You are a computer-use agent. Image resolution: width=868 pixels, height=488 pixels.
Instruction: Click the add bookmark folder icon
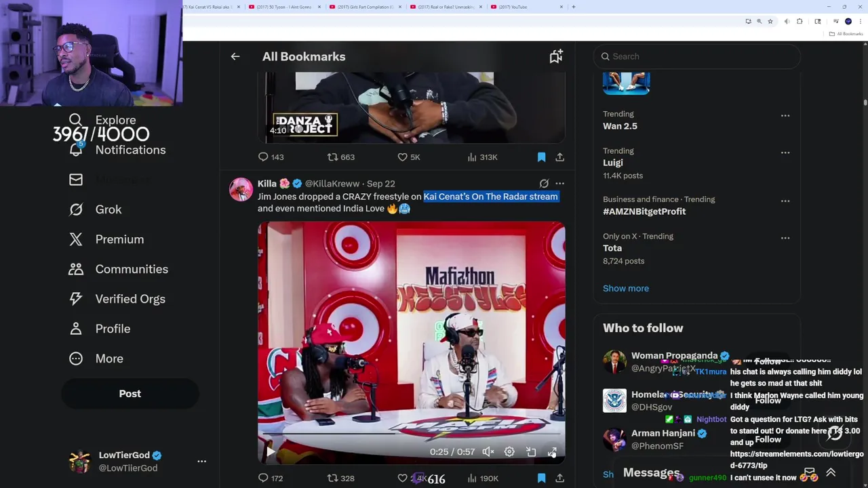point(556,56)
